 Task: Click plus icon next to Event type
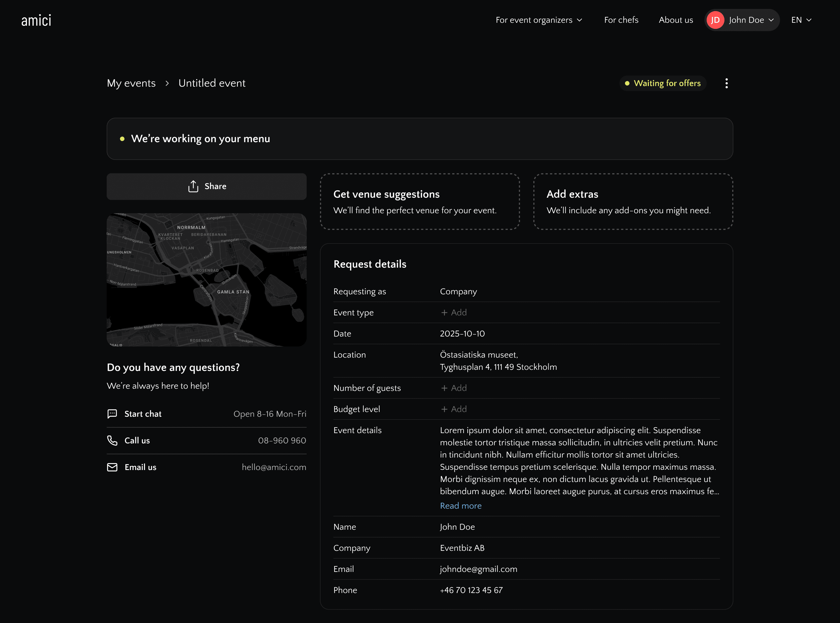444,313
